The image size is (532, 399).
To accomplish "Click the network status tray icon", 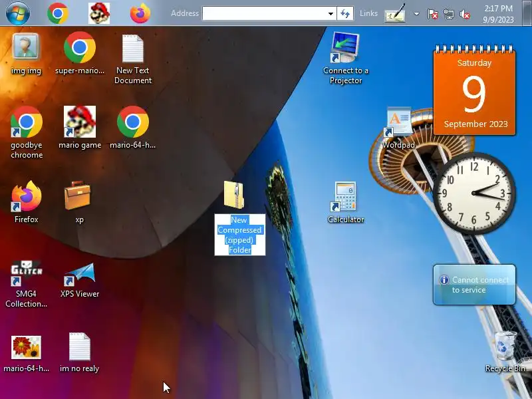I will pos(448,14).
